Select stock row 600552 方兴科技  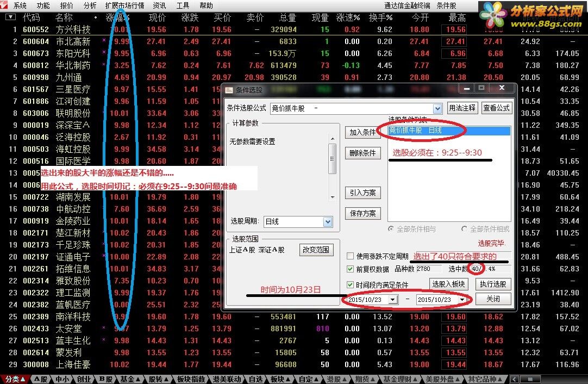294,29
